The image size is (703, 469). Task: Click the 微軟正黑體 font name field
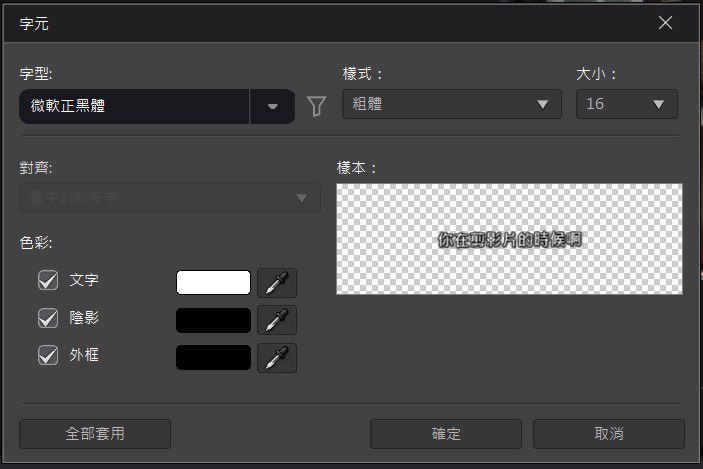pyautogui.click(x=134, y=106)
